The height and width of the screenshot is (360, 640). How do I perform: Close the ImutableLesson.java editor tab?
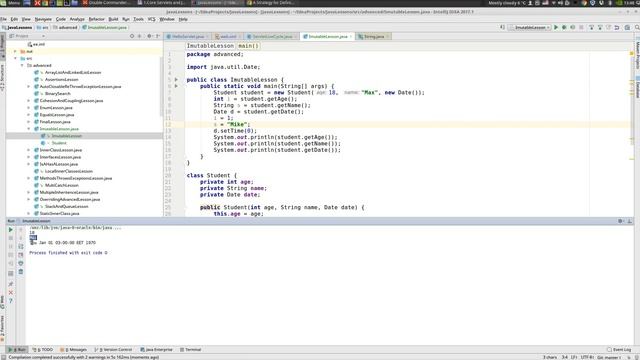351,36
